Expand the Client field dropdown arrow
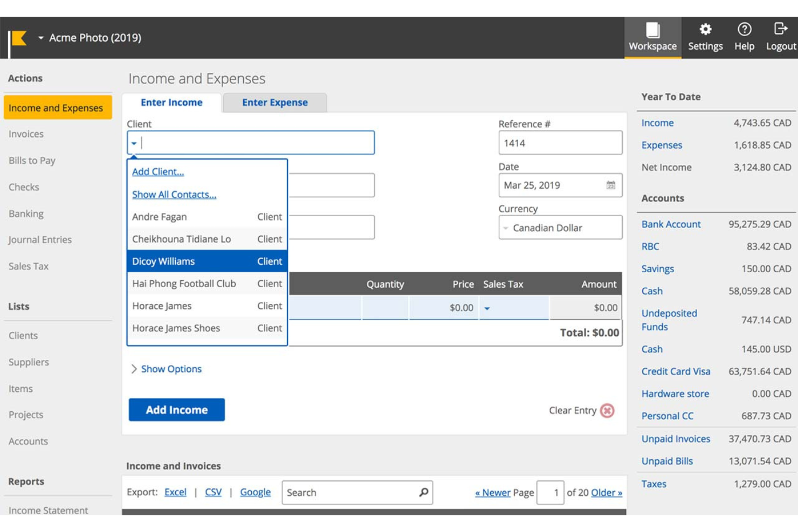Screen dimensions: 798x532 [133, 143]
